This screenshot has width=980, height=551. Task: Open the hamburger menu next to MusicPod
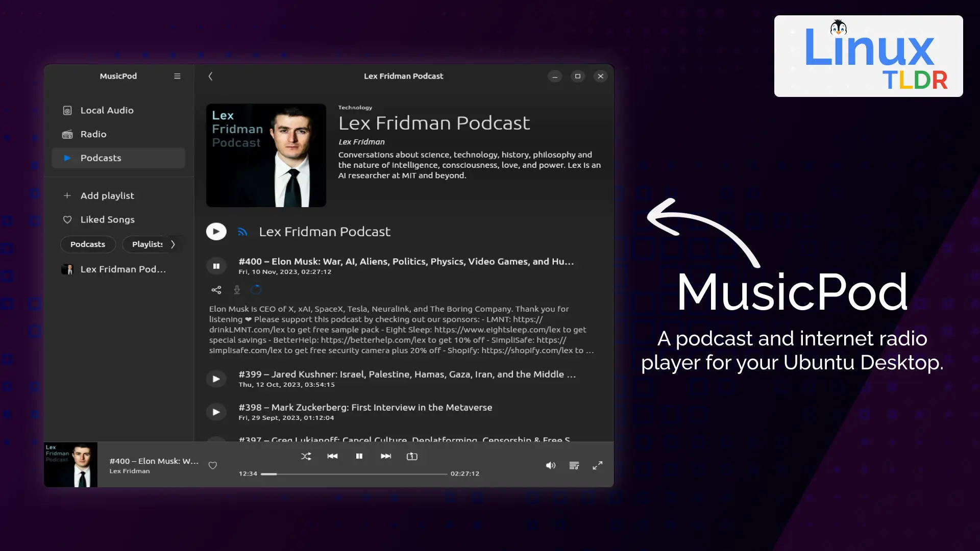click(177, 76)
